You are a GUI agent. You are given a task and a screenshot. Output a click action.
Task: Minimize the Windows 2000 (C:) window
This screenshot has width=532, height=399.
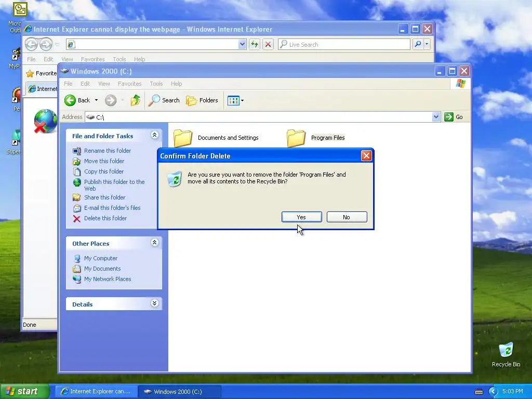(440, 71)
